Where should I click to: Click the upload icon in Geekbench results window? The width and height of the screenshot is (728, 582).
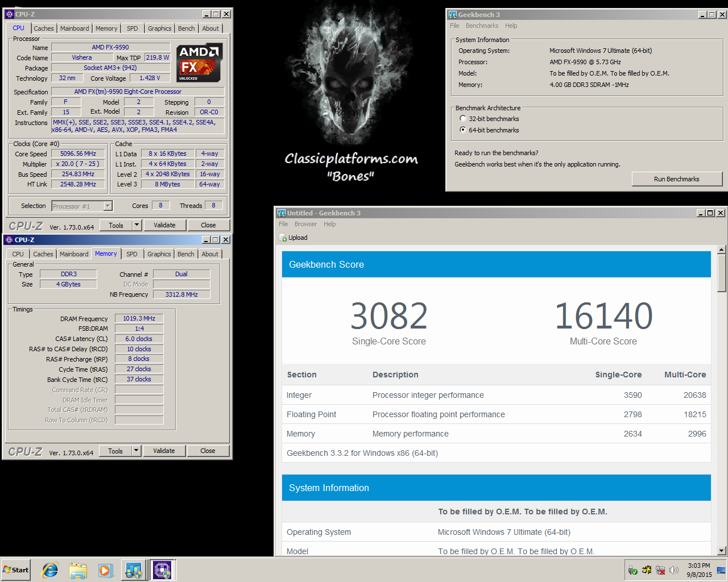(283, 238)
